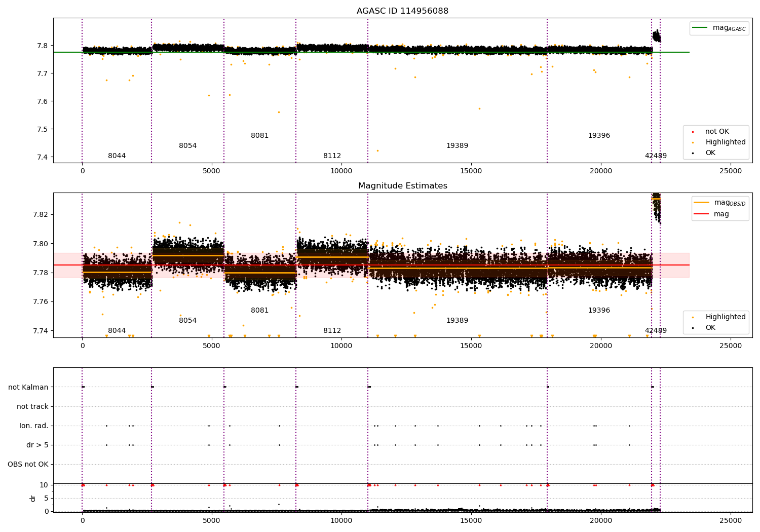Click the elevated black cluster at far right top plot
The image size is (760, 532).
coord(656,36)
